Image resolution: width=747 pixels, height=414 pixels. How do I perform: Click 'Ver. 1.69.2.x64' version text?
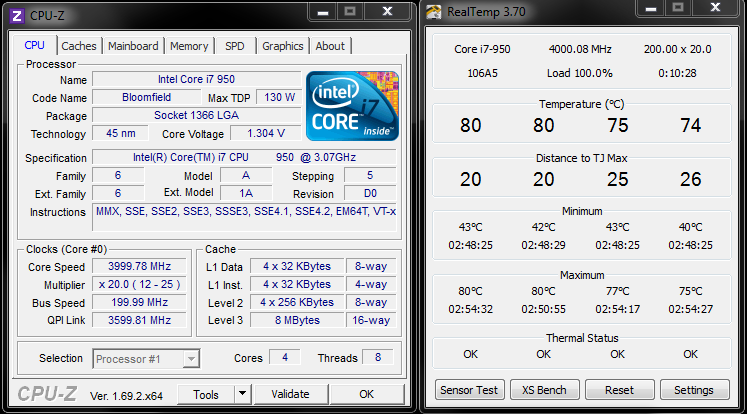coord(126,396)
